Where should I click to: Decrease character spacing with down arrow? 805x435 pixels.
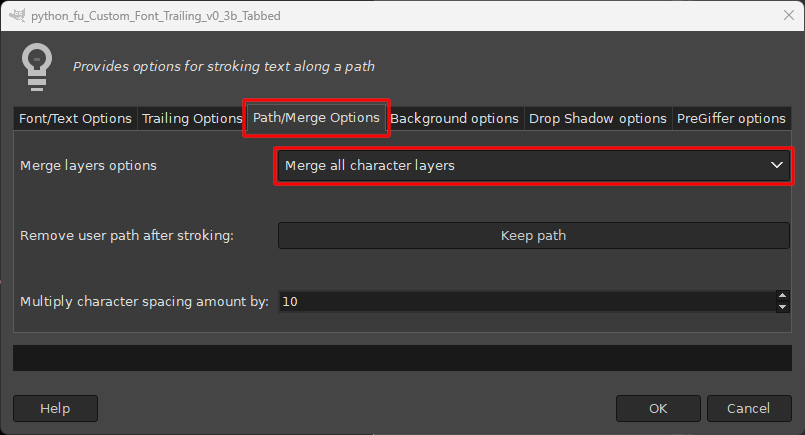tap(782, 307)
